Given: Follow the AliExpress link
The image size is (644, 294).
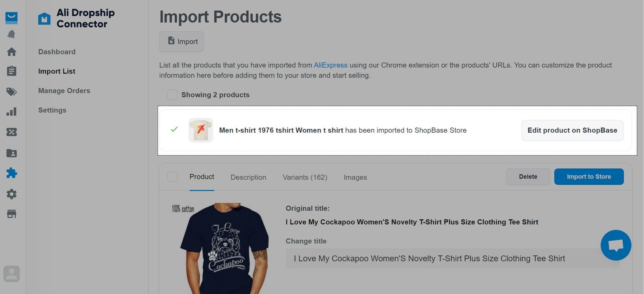Looking at the screenshot, I should [x=330, y=65].
